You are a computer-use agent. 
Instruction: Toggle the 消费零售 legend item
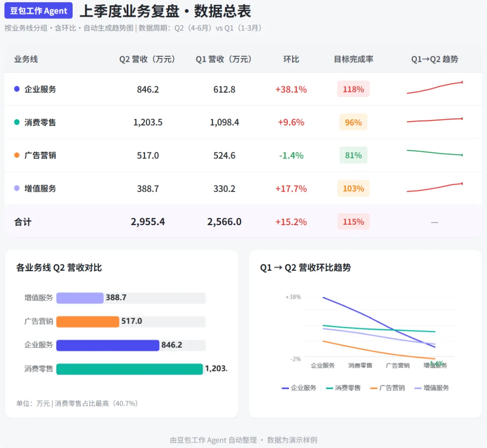pos(343,388)
